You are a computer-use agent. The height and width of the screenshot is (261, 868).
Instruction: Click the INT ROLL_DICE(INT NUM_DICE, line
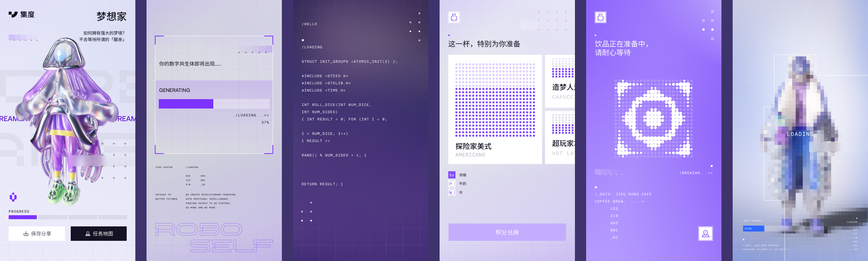(337, 105)
